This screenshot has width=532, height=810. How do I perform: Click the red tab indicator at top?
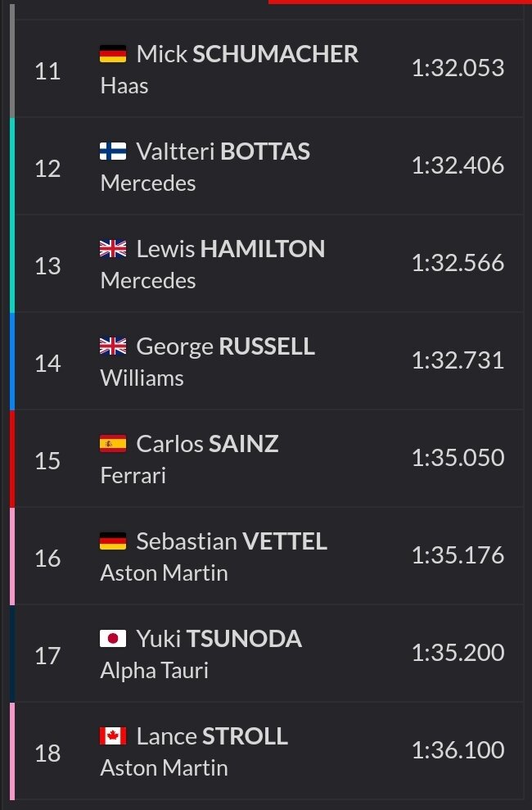click(400, 2)
